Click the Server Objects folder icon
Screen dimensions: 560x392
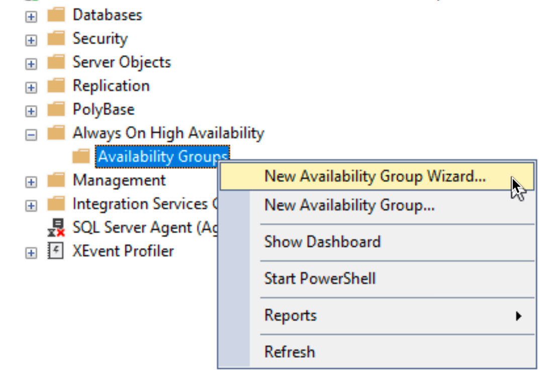[56, 62]
